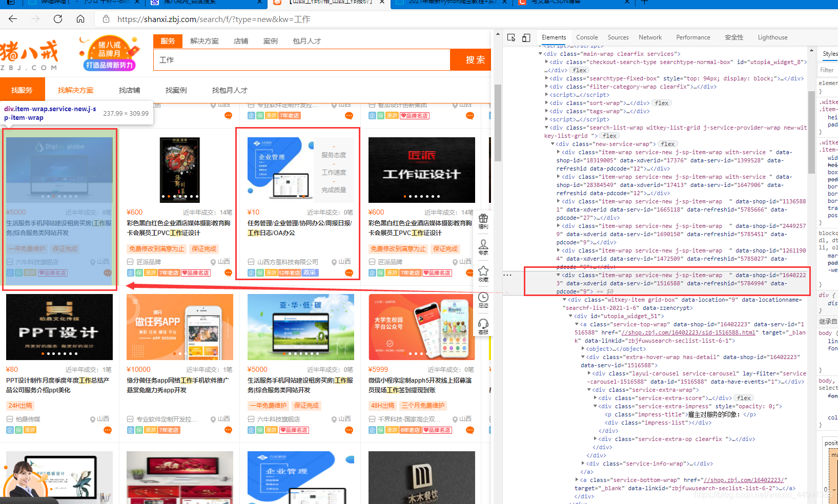Toggle flex badge on service-extra-score node
Viewport: 838px width, 504px height.
point(744,398)
